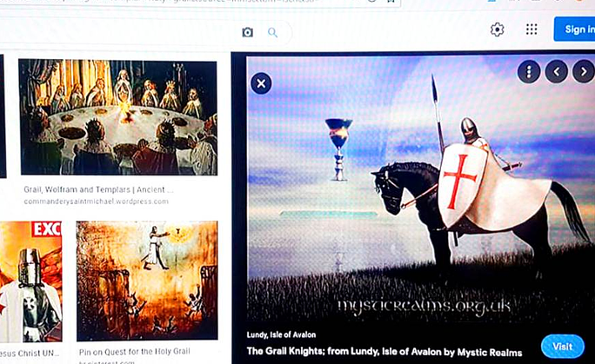
Task: Click the 'Jesus Christ UN...' caption
Action: (30, 354)
